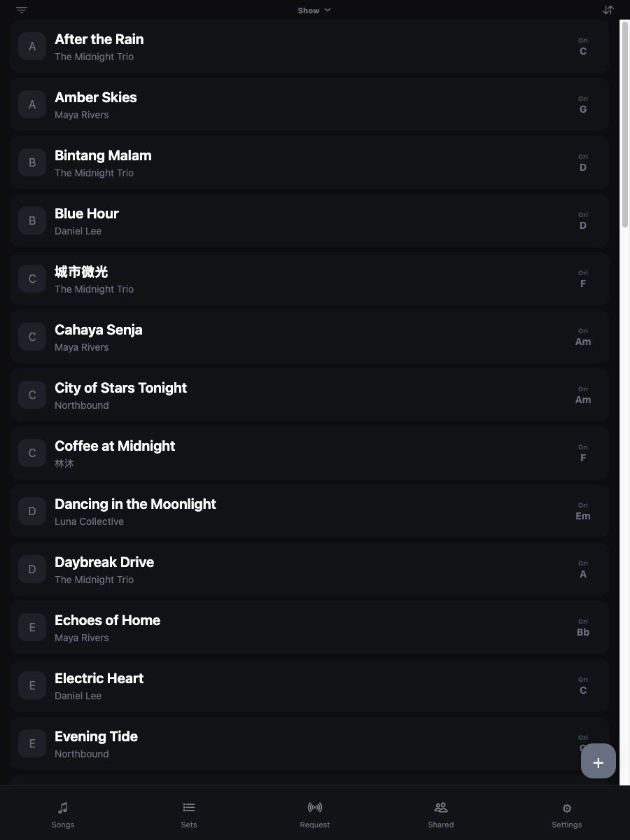
Task: Click the Am key badge for Cahaya Senja
Action: coord(583,337)
